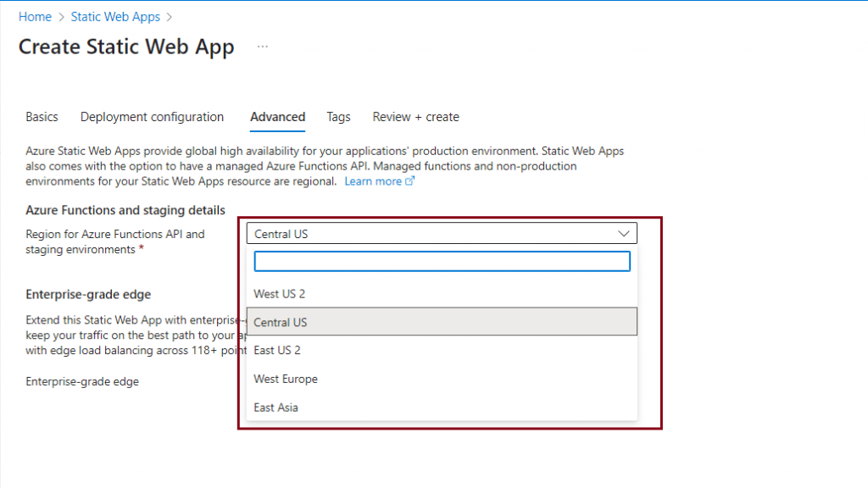Click the external link icon after Learn more
This screenshot has width=868, height=488.
point(410,181)
